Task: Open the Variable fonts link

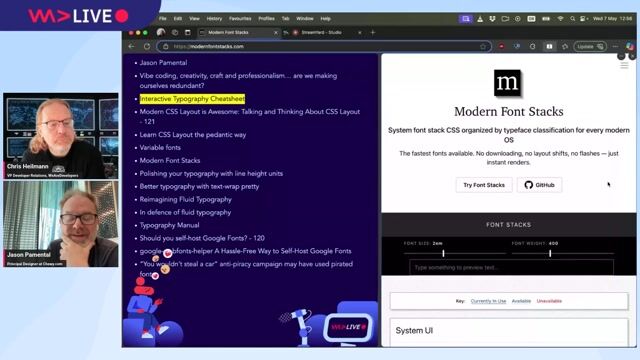Action: click(x=160, y=147)
